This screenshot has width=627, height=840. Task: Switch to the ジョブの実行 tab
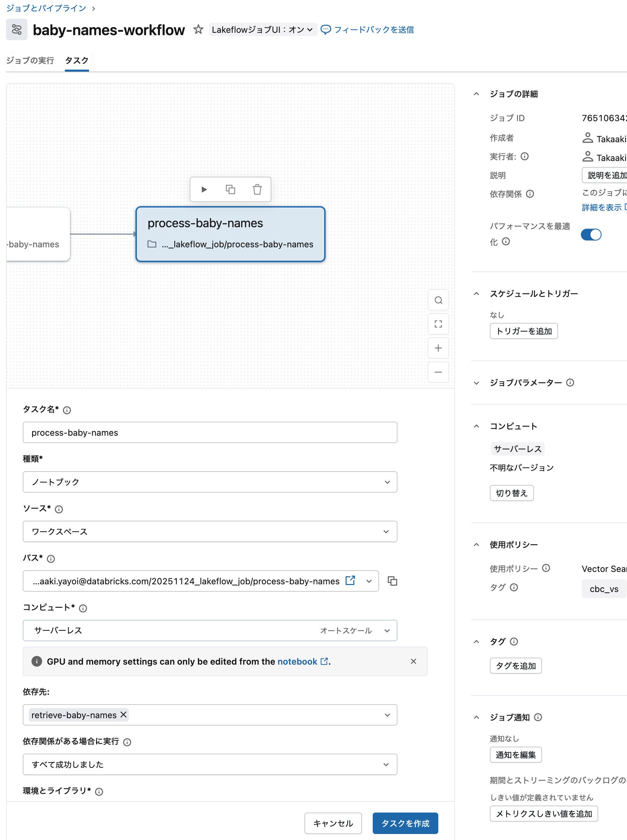click(x=30, y=60)
